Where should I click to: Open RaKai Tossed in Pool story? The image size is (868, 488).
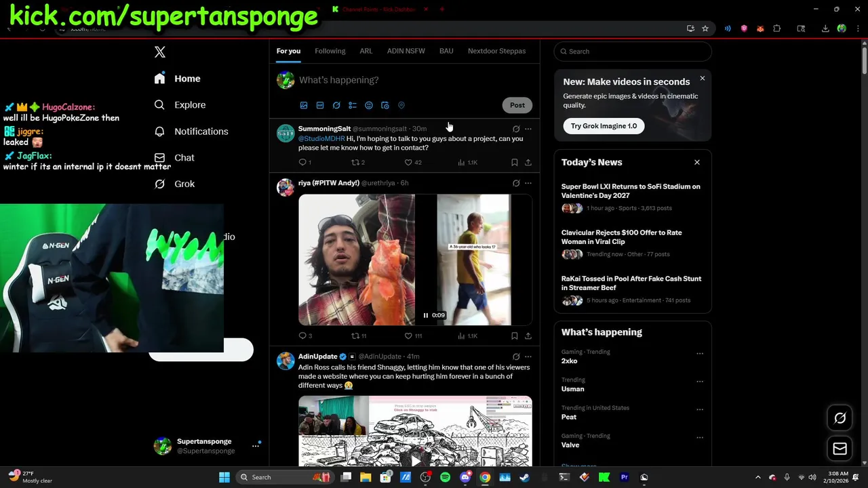[x=631, y=283]
